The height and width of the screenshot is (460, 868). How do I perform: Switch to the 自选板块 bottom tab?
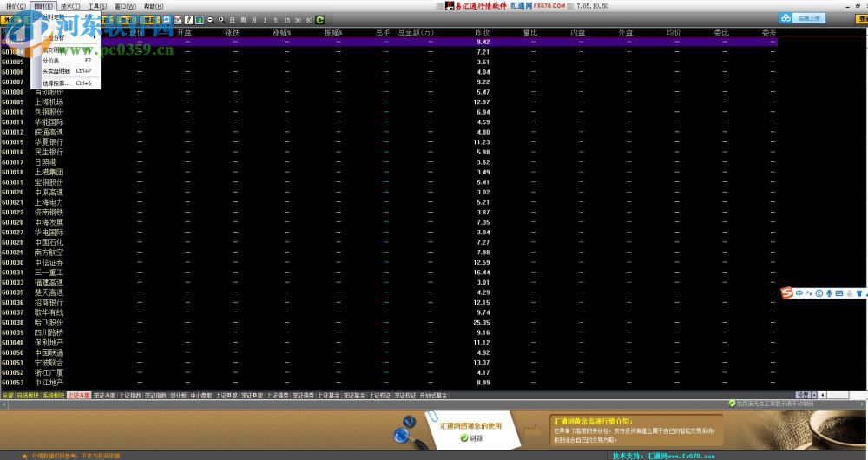29,396
